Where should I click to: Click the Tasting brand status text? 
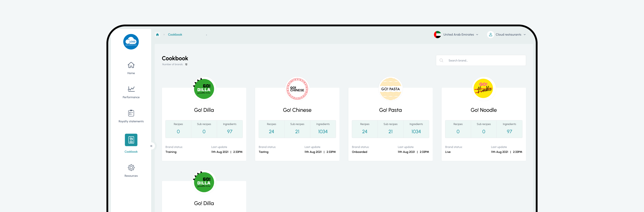point(264,152)
